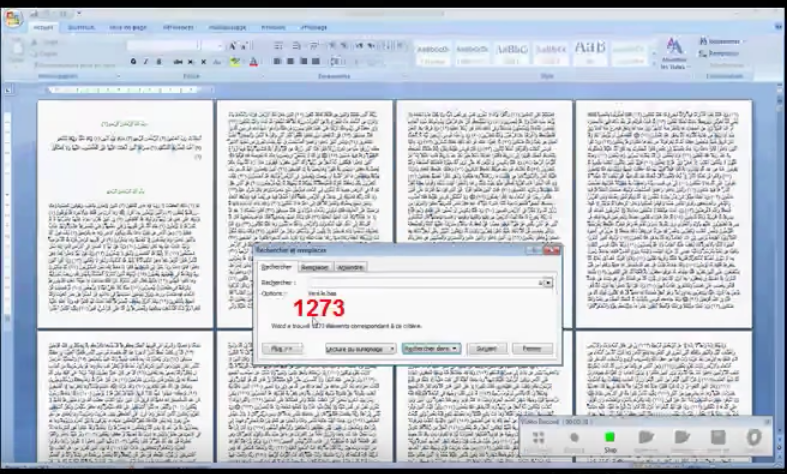Open the Word help icon
The image size is (787, 474).
pos(778,27)
